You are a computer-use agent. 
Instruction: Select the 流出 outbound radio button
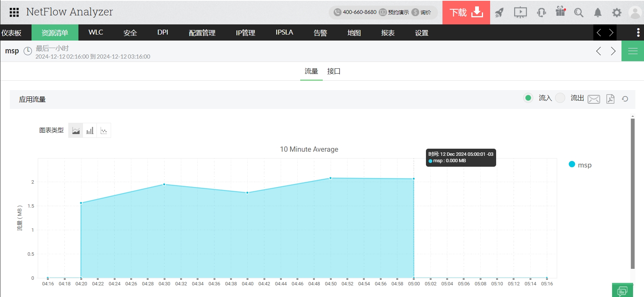[560, 98]
